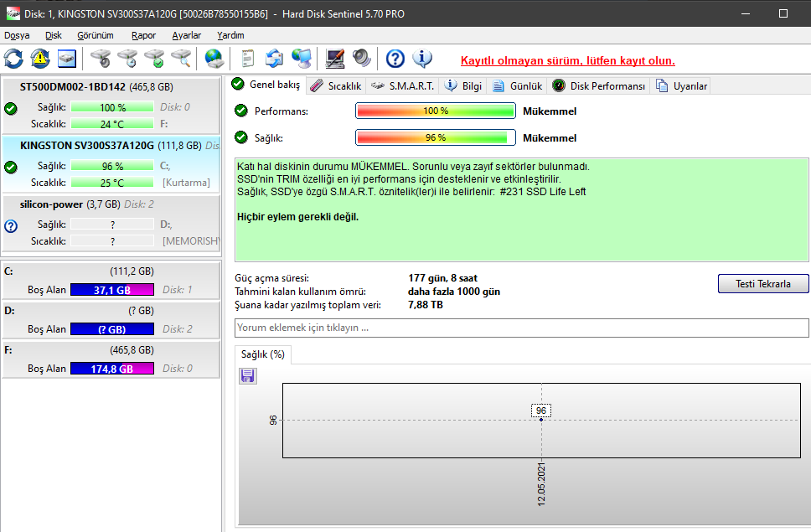Screen dimensions: 811x532
Task: Click the 24 °C temperature bar of ST500DM002
Action: (x=112, y=124)
